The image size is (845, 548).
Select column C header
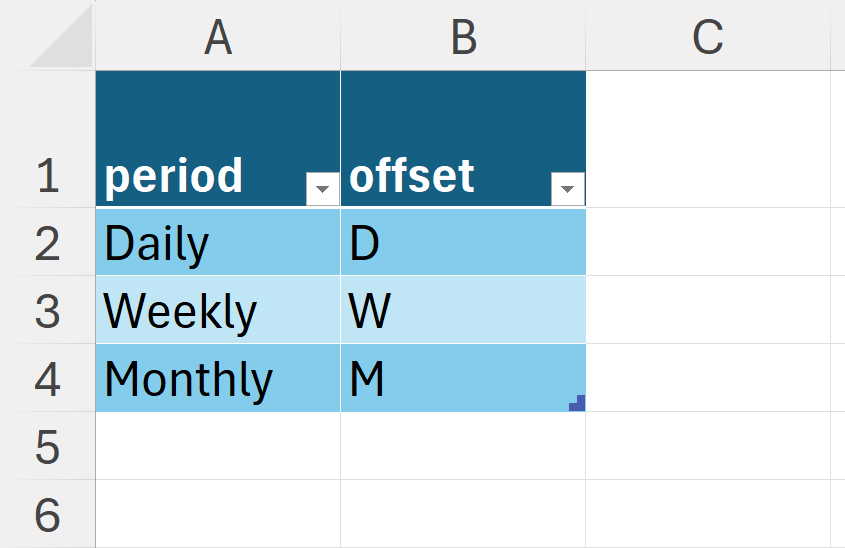[x=707, y=37]
